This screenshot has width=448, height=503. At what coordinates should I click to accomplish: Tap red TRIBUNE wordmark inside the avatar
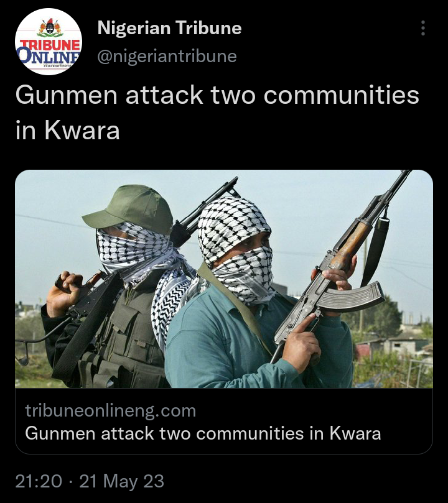(x=50, y=45)
